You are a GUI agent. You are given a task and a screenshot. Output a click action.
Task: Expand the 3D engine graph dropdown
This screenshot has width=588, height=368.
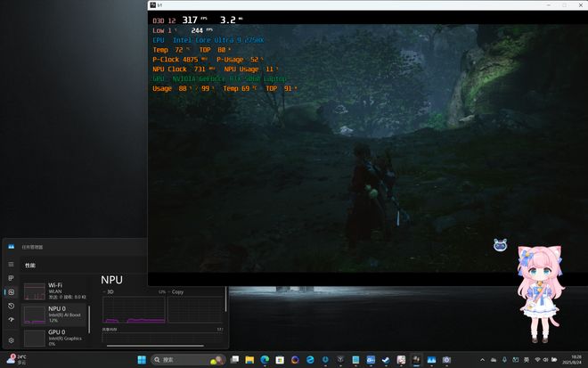(104, 291)
